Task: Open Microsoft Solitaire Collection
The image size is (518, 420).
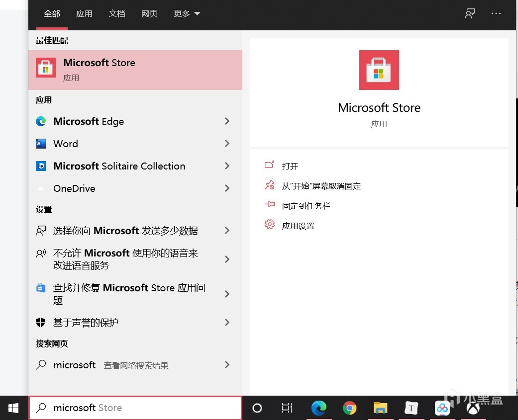Action: click(119, 166)
